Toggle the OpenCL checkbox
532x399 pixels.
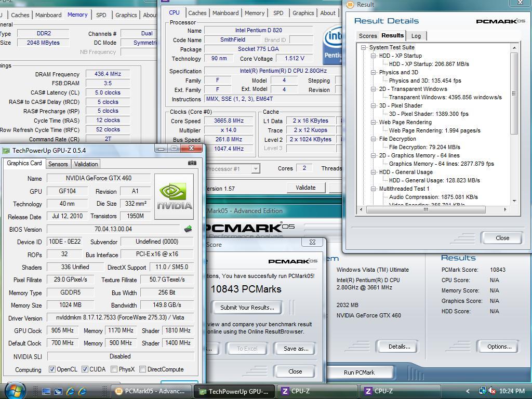coord(52,369)
